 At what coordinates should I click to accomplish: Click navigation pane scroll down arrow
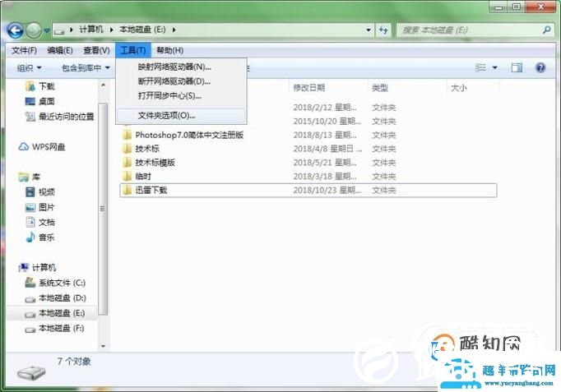click(x=103, y=346)
